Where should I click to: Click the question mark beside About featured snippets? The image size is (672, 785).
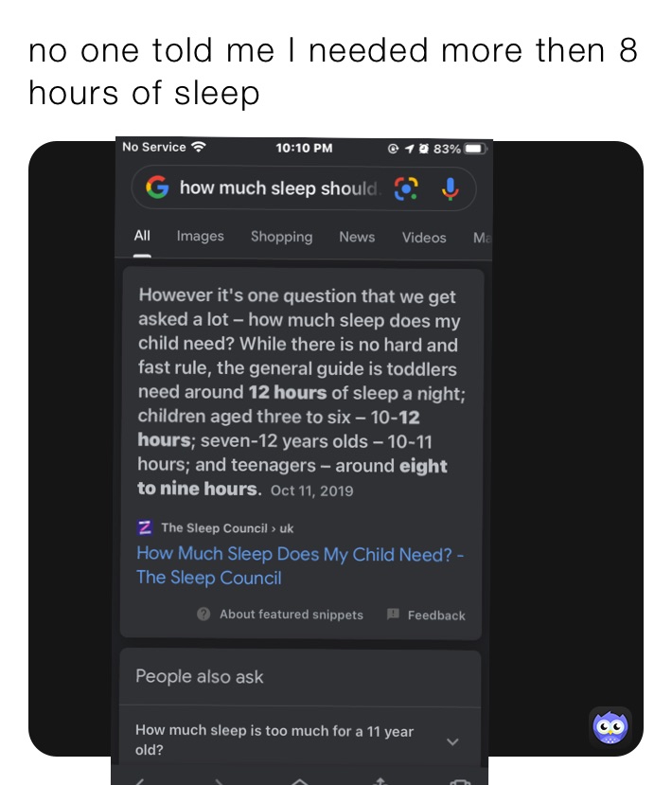click(203, 615)
